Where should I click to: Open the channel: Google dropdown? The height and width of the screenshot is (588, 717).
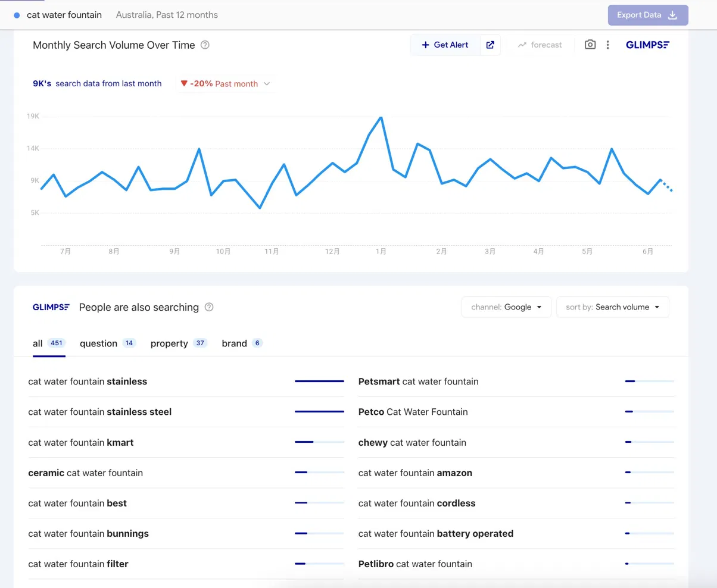[x=507, y=307]
